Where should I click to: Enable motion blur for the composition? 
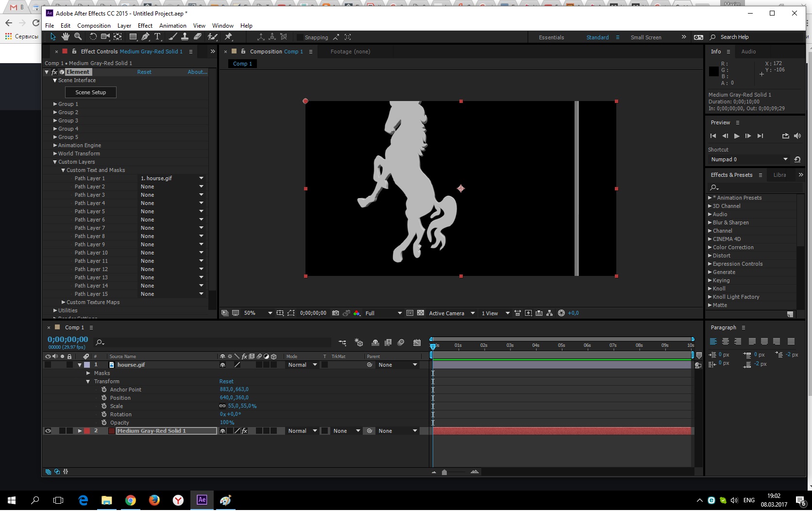[x=401, y=343]
